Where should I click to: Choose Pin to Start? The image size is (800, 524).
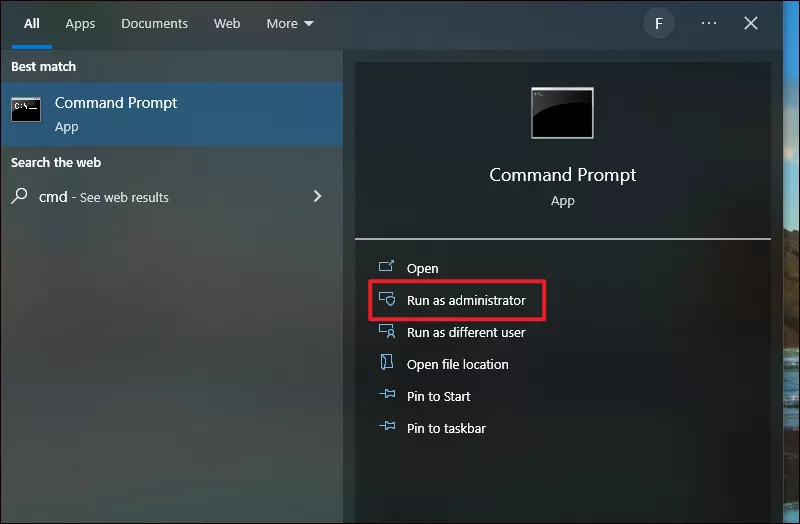(x=438, y=396)
